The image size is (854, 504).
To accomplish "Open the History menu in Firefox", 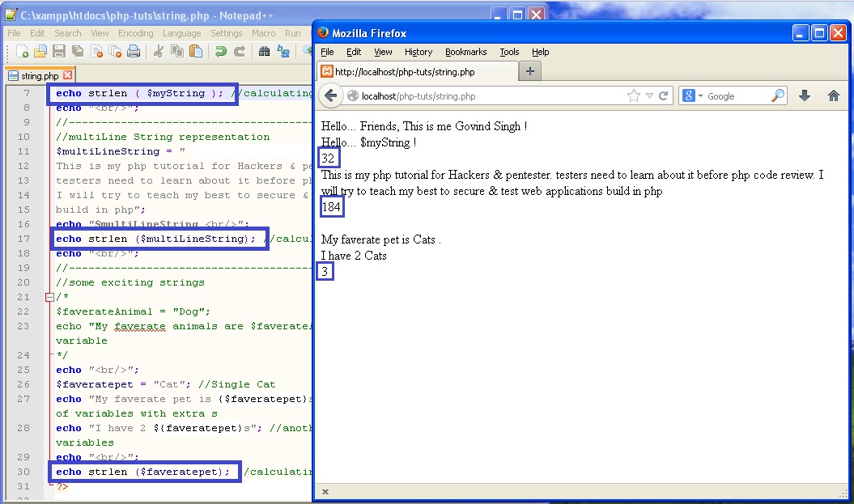I will click(418, 52).
